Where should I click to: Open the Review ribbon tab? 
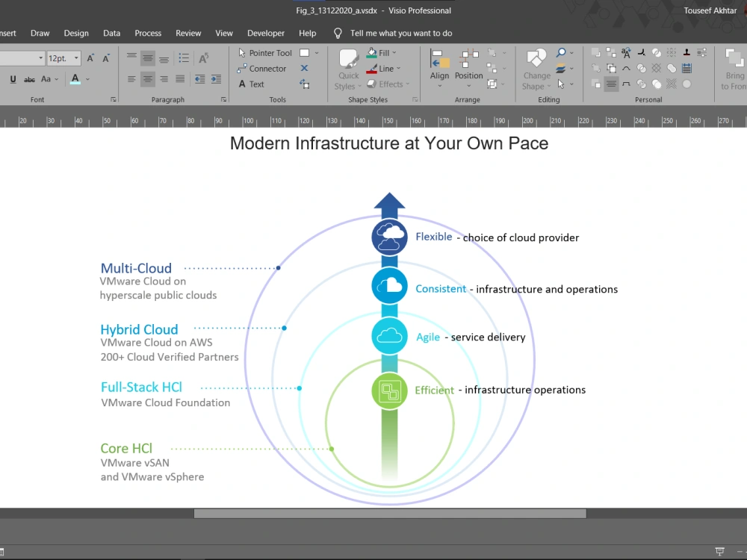click(188, 33)
